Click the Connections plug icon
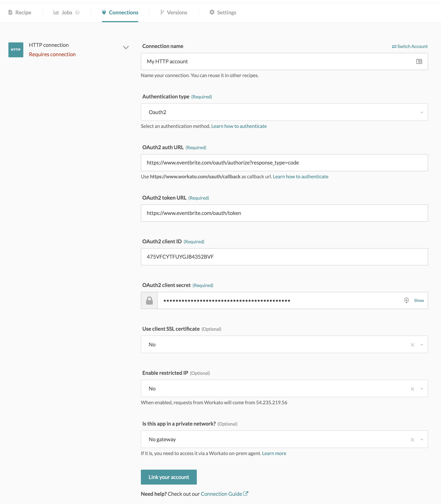Viewport: 441px width, 504px height. (104, 12)
